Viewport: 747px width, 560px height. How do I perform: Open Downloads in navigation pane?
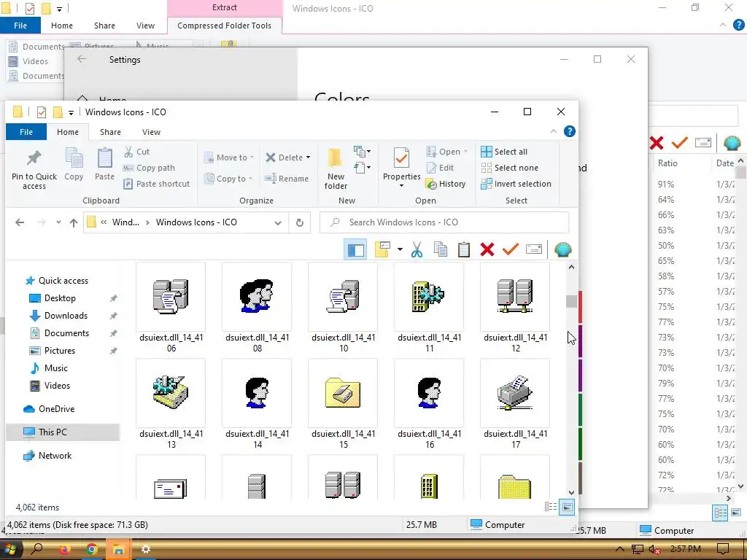pos(66,316)
